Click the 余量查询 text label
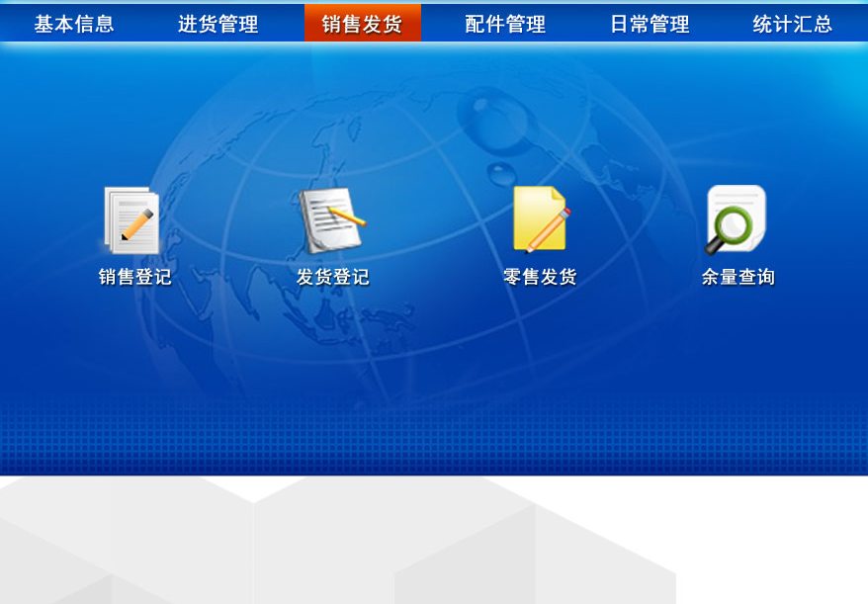 click(738, 277)
